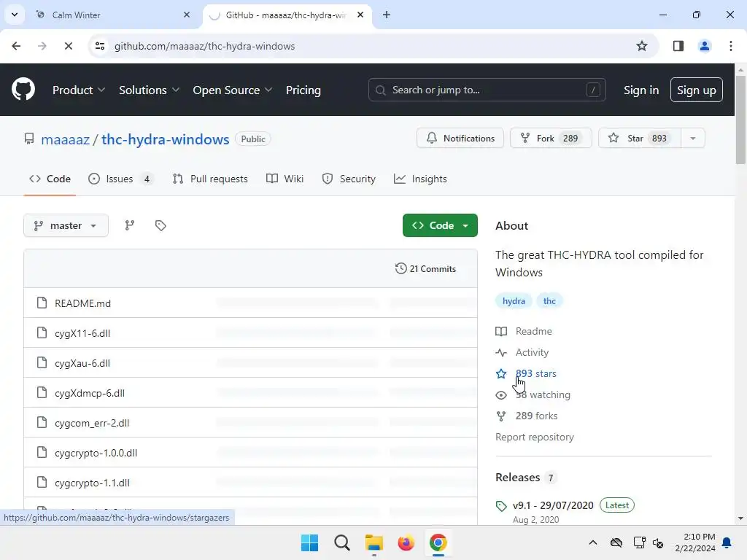The width and height of the screenshot is (747, 560).
Task: Open the tab search chevron
Action: coord(15,15)
